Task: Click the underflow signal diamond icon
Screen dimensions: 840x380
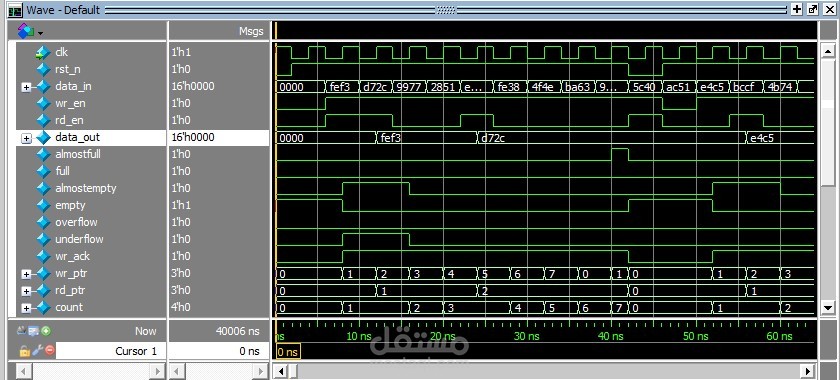Action: click(x=43, y=240)
